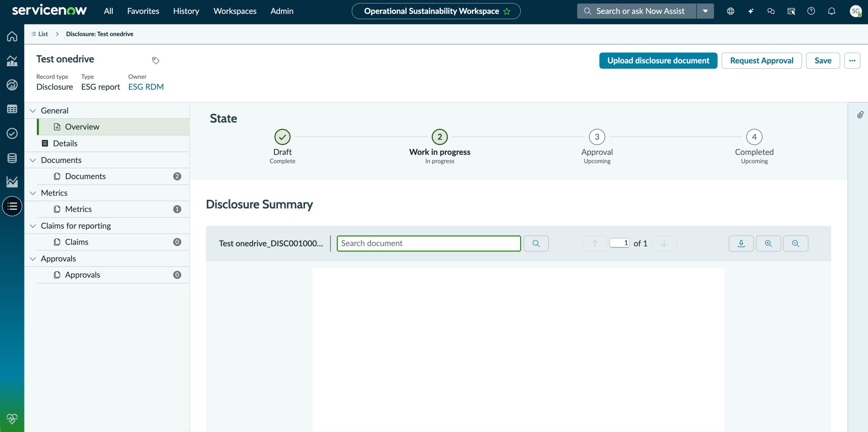Open the Now Assist sparkle icon
The width and height of the screenshot is (868, 432).
pyautogui.click(x=751, y=11)
